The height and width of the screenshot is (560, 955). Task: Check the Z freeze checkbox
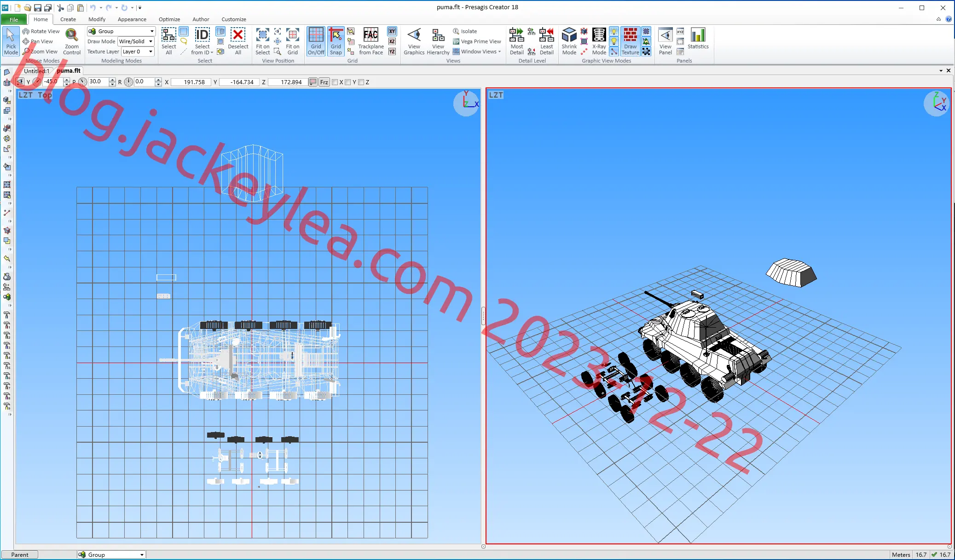tap(361, 82)
